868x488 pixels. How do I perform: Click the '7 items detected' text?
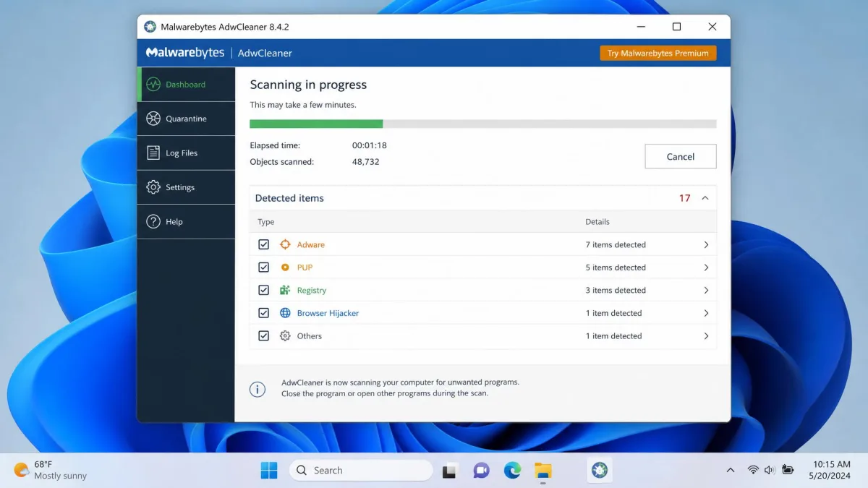616,245
